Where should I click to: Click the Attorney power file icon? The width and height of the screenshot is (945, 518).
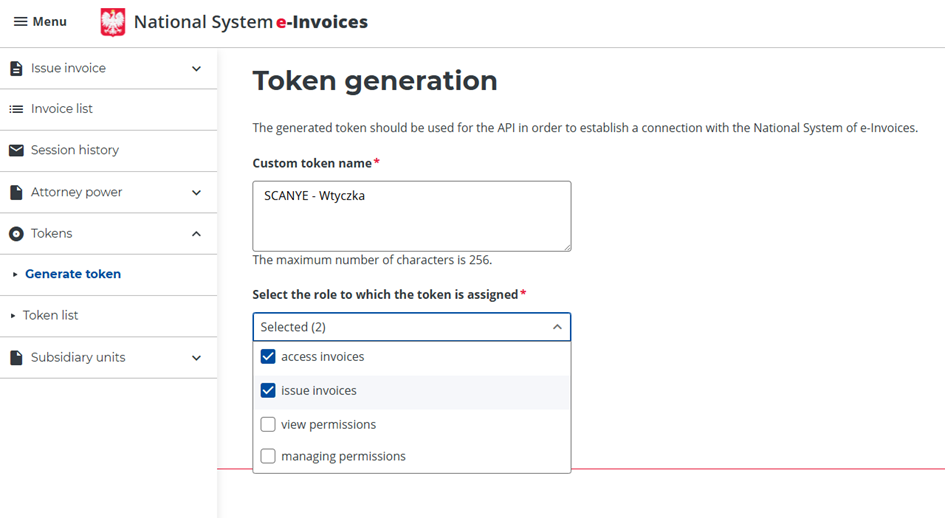click(16, 192)
